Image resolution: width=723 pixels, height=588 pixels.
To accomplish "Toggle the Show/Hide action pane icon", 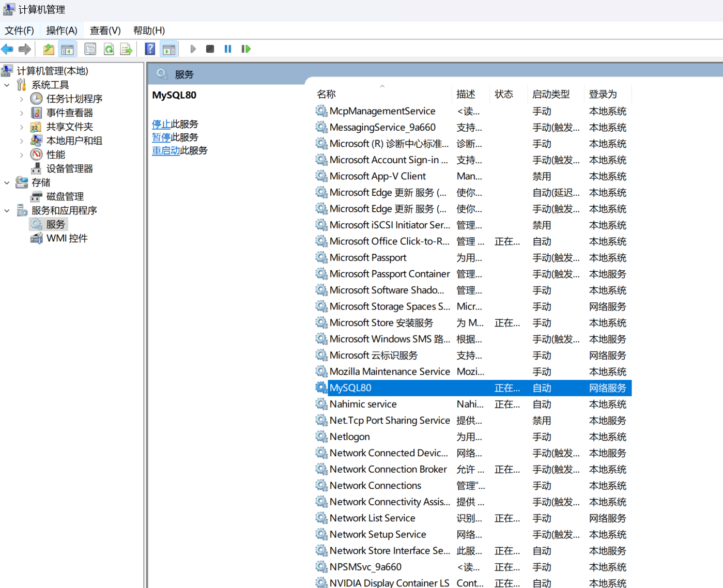I will pos(169,49).
